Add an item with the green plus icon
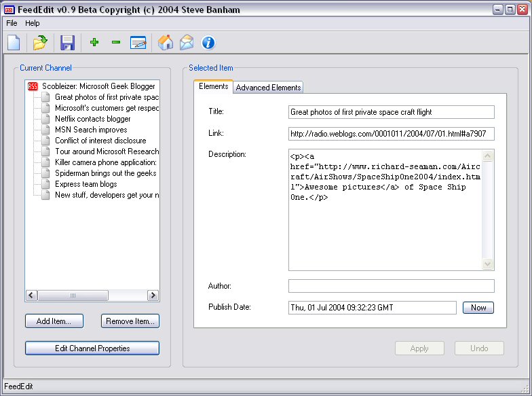Image resolution: width=532 pixels, height=396 pixels. click(x=94, y=42)
